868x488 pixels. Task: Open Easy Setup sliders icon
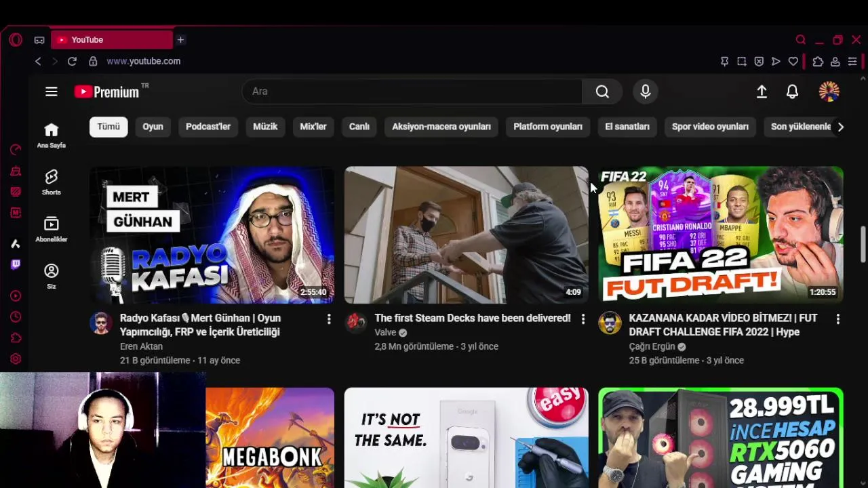click(x=852, y=62)
